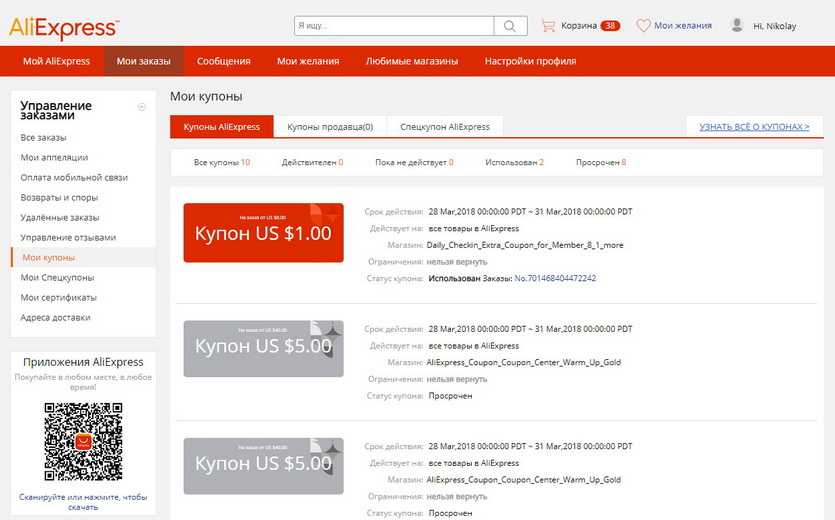The image size is (835, 520).
Task: Switch to the AliExpress special coupon tab
Action: [445, 127]
